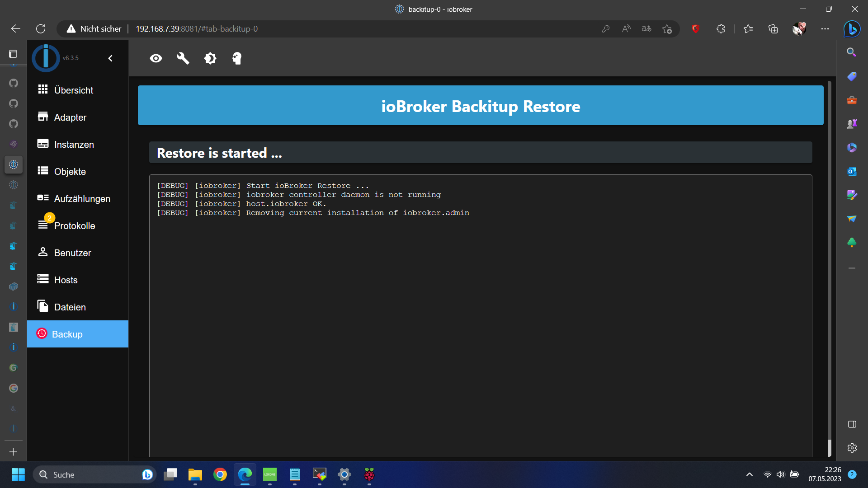Open the vertical tabs actions icon
This screenshot has height=488, width=868.
[13, 54]
